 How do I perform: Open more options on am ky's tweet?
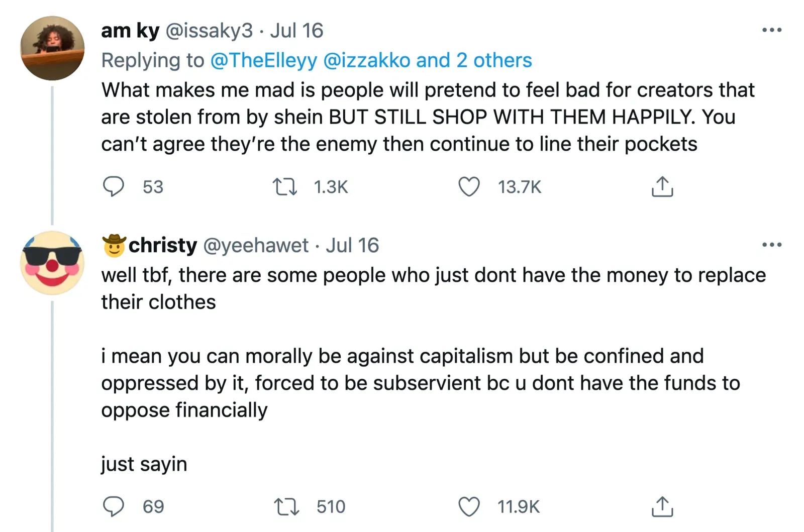(x=771, y=30)
